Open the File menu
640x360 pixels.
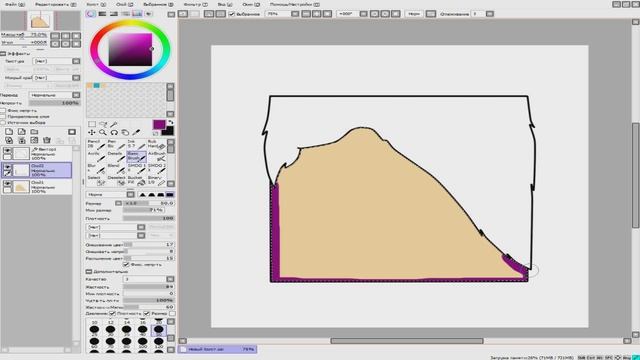tap(15, 4)
